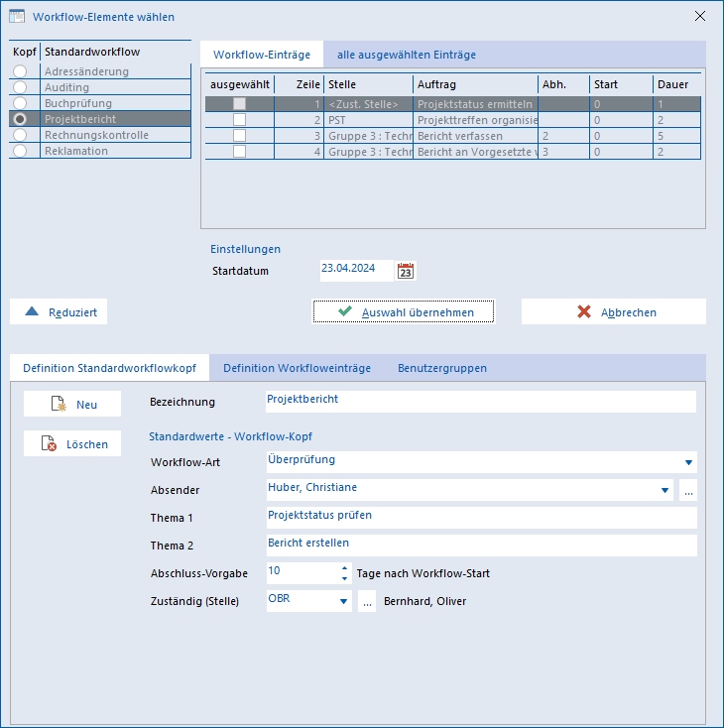Switch to alle ausgewählten Einträge tab
This screenshot has width=724, height=728.
click(407, 55)
